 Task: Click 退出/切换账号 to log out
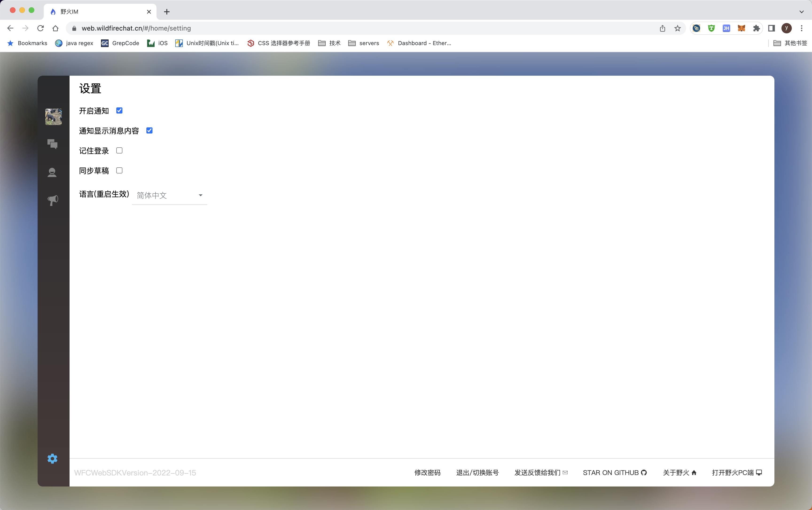(477, 473)
